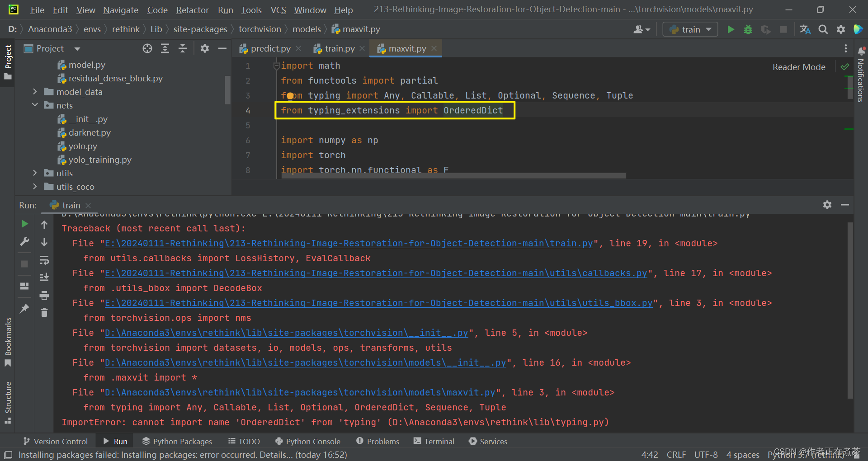Open the IDE settings gear in main toolbar

[x=840, y=29]
